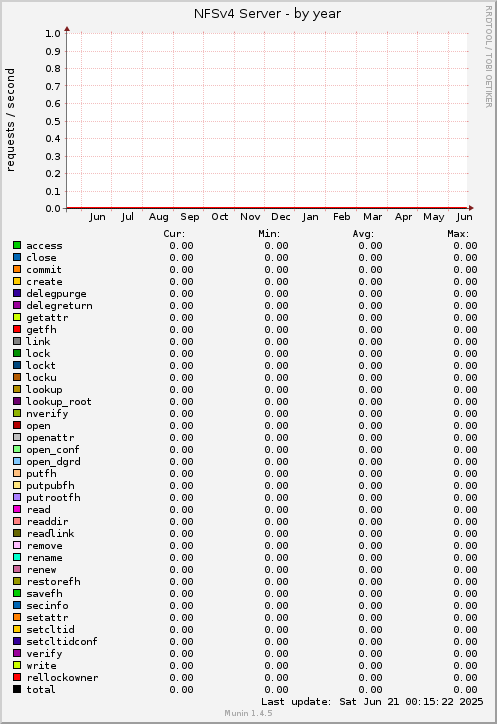The width and height of the screenshot is (497, 724).
Task: Click the red getfh legend swatch
Action: pos(17,329)
